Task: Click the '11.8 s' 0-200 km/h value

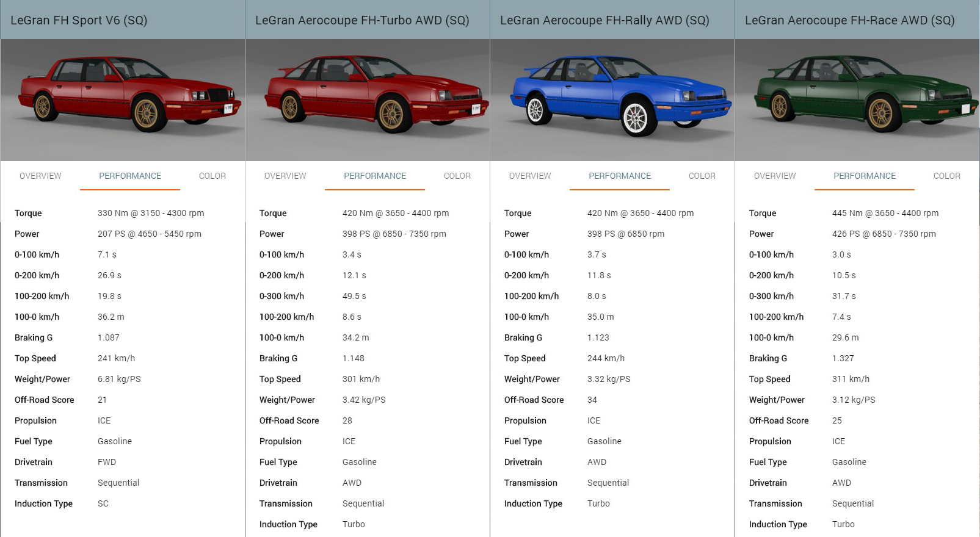Action: (599, 275)
